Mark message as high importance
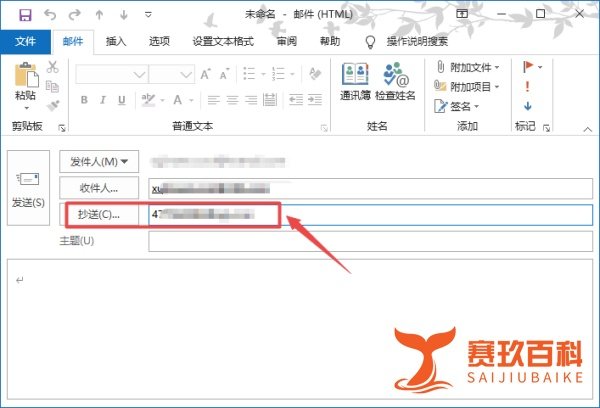600x408 pixels. [x=528, y=86]
